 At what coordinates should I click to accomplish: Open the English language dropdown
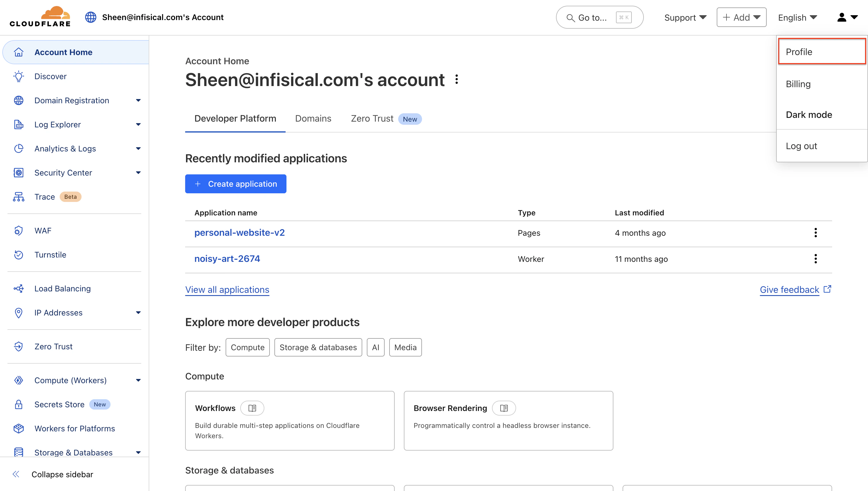click(x=797, y=17)
